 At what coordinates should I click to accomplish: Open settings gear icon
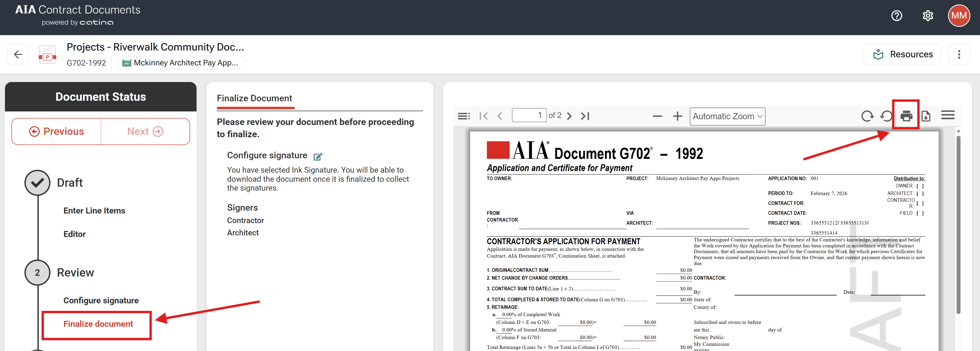(x=928, y=16)
